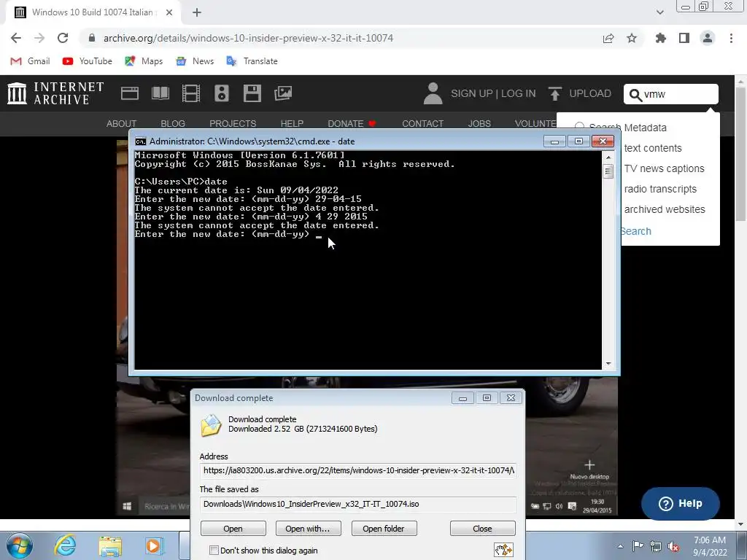Click the muted volume tray icon
Screen dimensions: 747x560
point(673,547)
